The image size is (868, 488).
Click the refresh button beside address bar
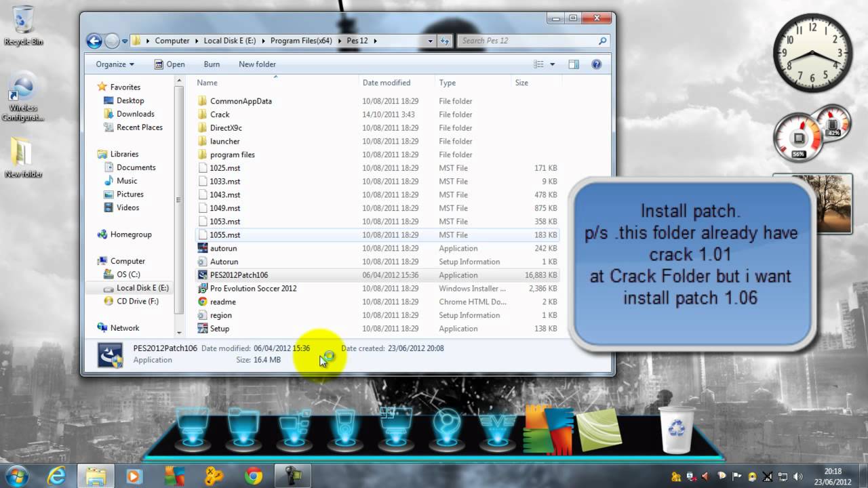(x=445, y=41)
